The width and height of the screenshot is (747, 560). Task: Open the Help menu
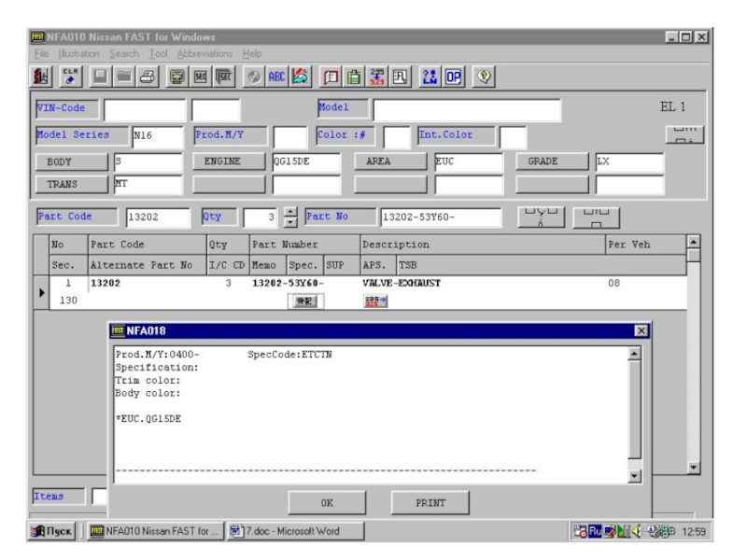(x=252, y=54)
